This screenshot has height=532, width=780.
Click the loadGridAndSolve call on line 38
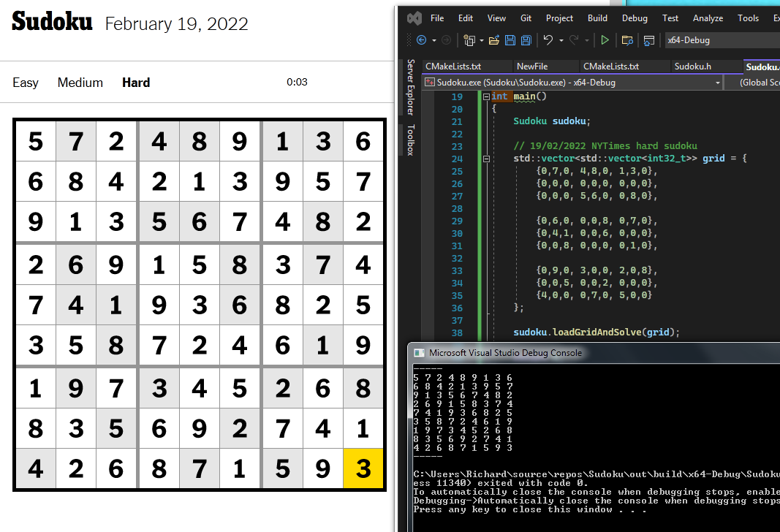597,332
